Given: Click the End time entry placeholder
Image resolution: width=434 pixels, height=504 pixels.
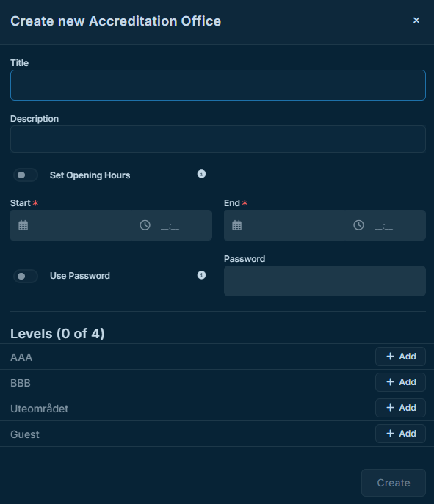Looking at the screenshot, I should click(x=383, y=227).
